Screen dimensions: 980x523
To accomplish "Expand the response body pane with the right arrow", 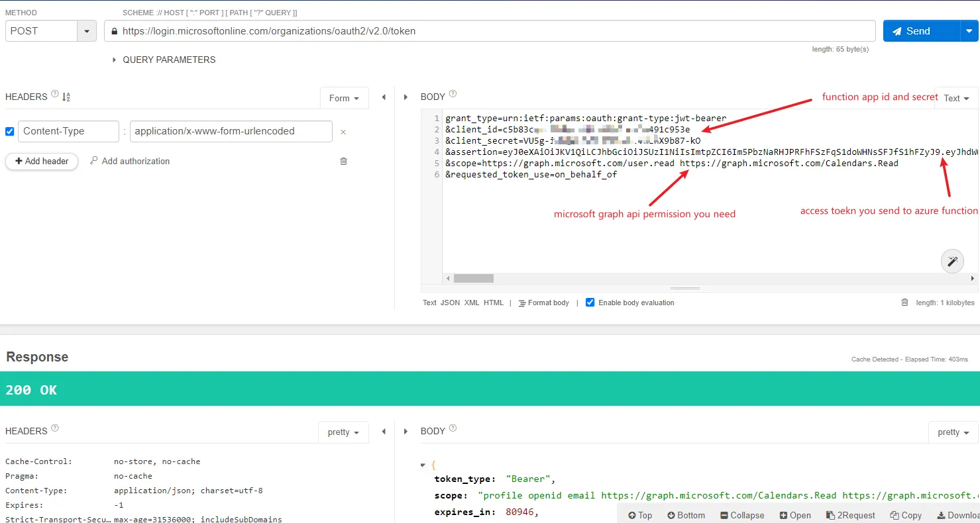I will [x=406, y=432].
